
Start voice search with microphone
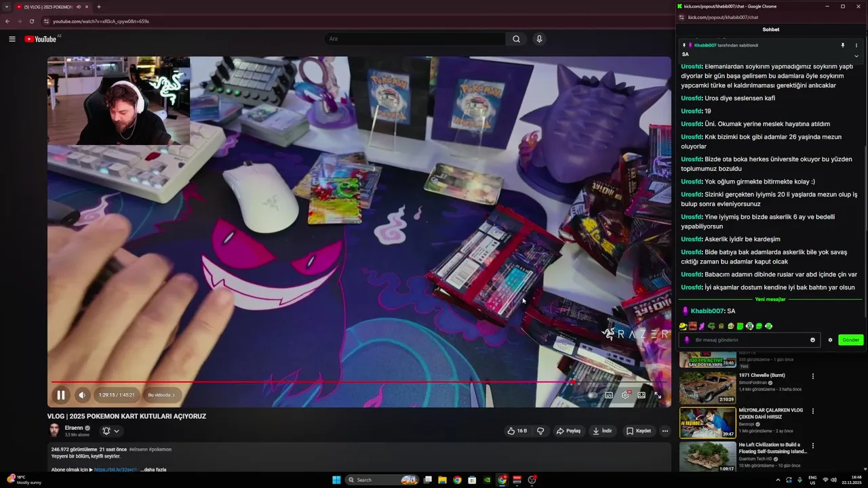(539, 39)
